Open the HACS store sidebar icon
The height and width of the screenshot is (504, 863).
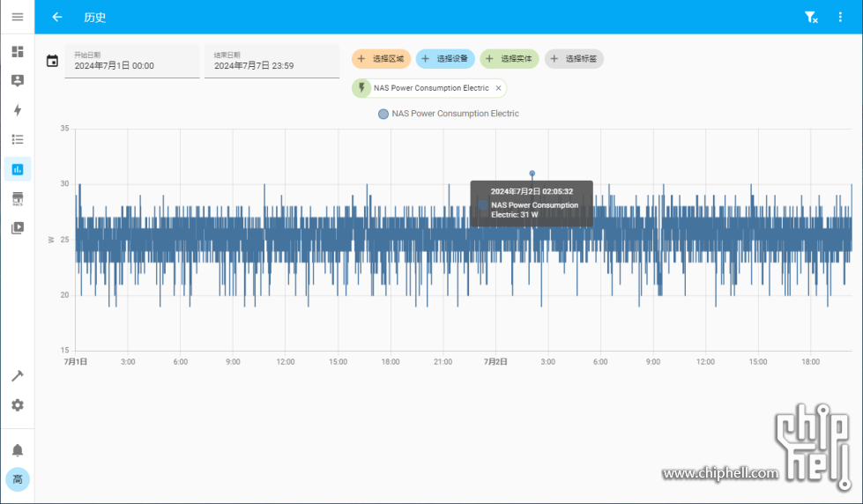pyautogui.click(x=18, y=198)
